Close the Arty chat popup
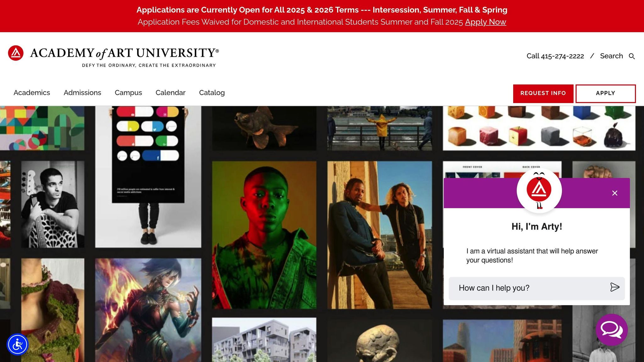 (615, 193)
